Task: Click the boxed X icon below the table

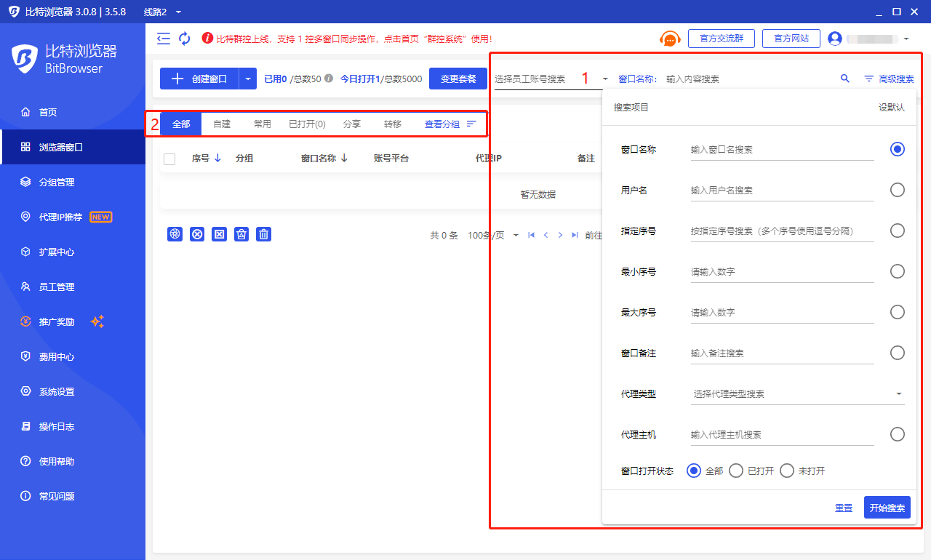Action: pos(220,234)
